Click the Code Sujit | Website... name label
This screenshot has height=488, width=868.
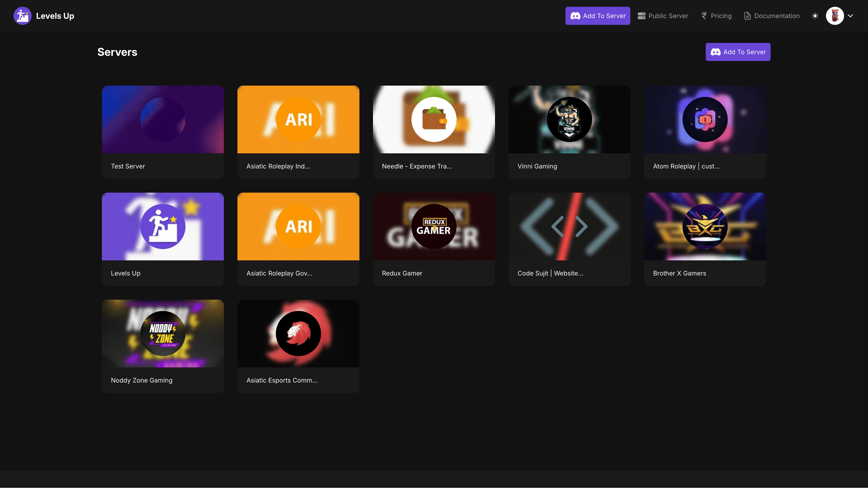coord(550,273)
